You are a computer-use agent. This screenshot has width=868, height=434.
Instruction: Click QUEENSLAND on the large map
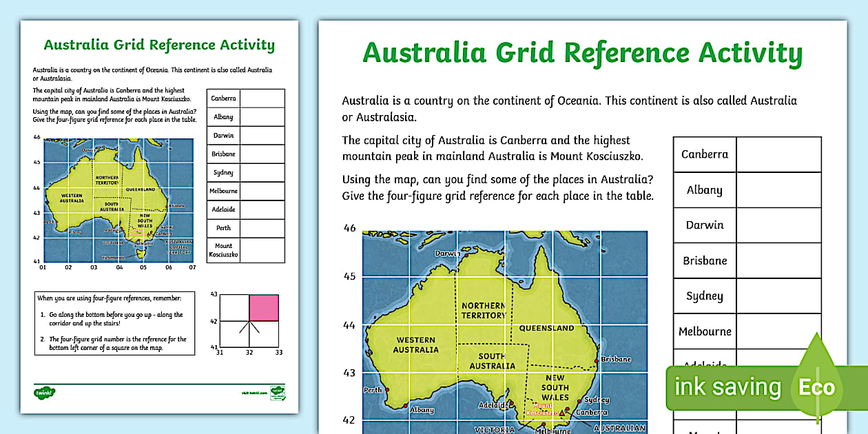[x=546, y=328]
